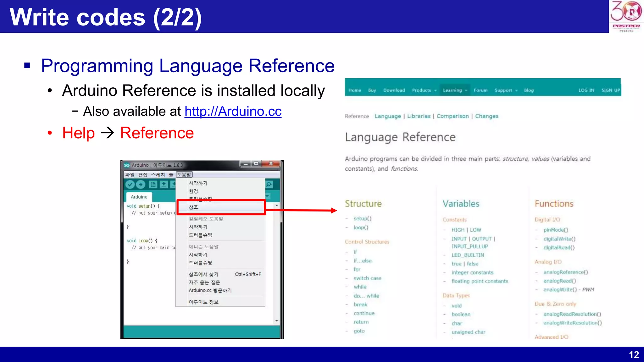Image resolution: width=644 pixels, height=362 pixels.
Task: Open the Comparison reference link
Action: [x=452, y=116]
